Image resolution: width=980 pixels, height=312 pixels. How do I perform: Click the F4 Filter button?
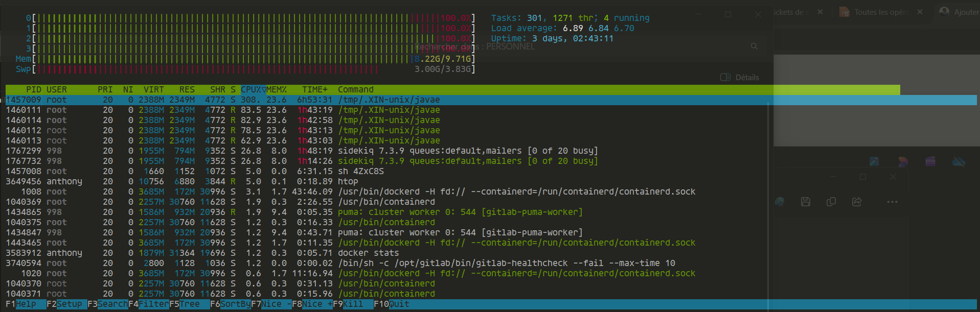point(153,304)
